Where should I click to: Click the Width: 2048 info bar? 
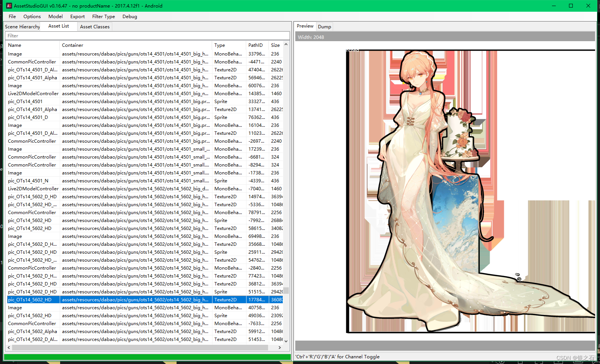click(445, 37)
